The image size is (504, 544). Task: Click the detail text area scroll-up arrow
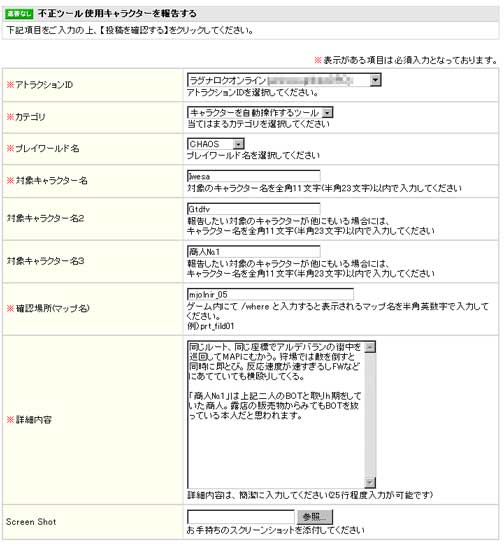[370, 348]
